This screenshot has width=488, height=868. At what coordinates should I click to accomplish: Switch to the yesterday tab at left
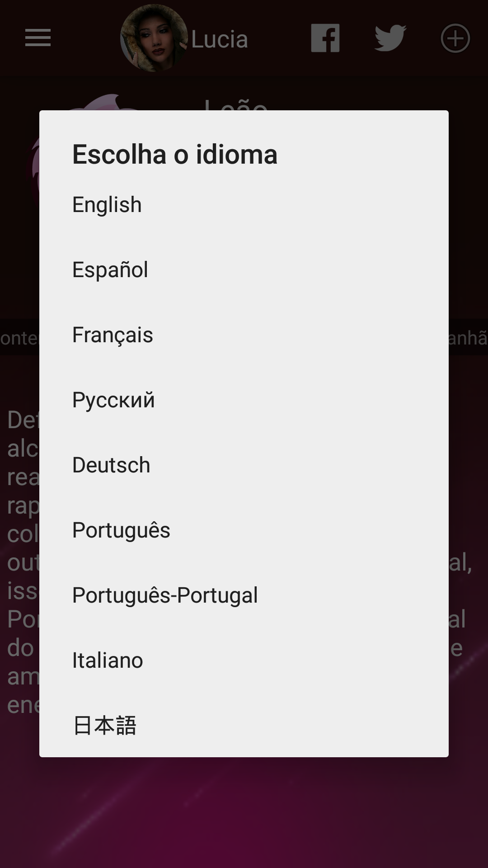click(19, 338)
